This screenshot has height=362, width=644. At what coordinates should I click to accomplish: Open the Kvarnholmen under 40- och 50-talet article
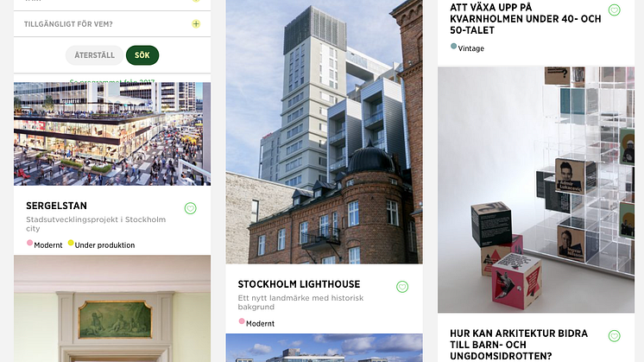click(x=526, y=19)
